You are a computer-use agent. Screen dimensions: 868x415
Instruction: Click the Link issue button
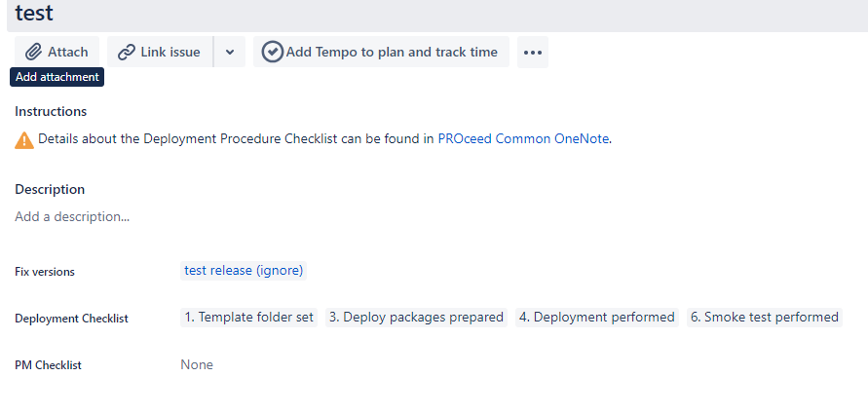coord(160,53)
